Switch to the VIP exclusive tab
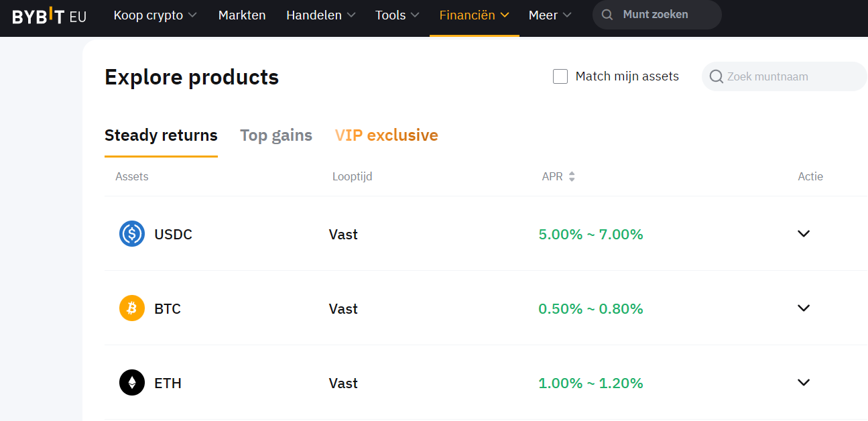 pyautogui.click(x=386, y=135)
